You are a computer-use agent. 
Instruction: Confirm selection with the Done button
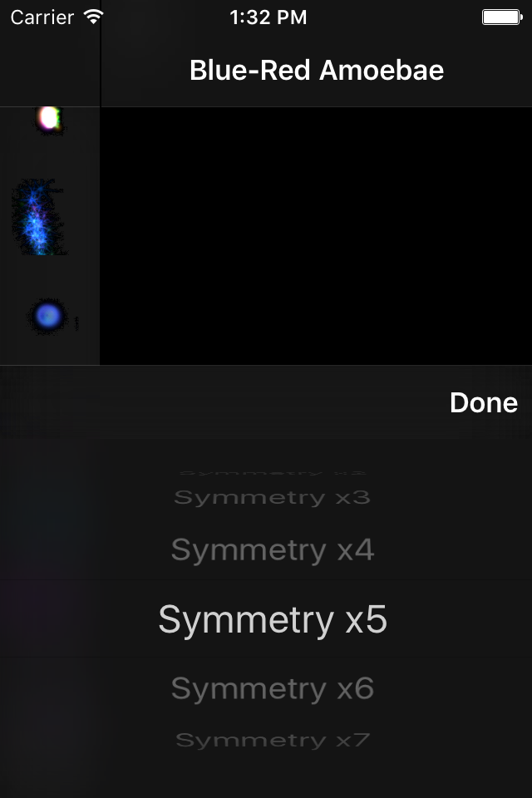[484, 402]
